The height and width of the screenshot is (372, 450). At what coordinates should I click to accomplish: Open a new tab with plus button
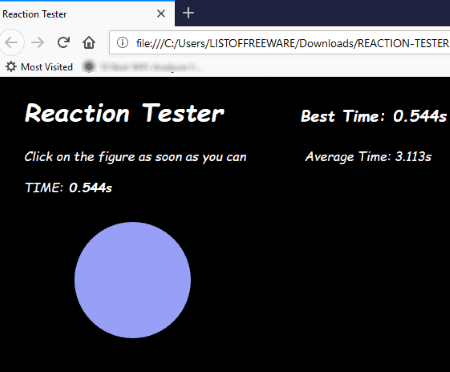click(188, 13)
